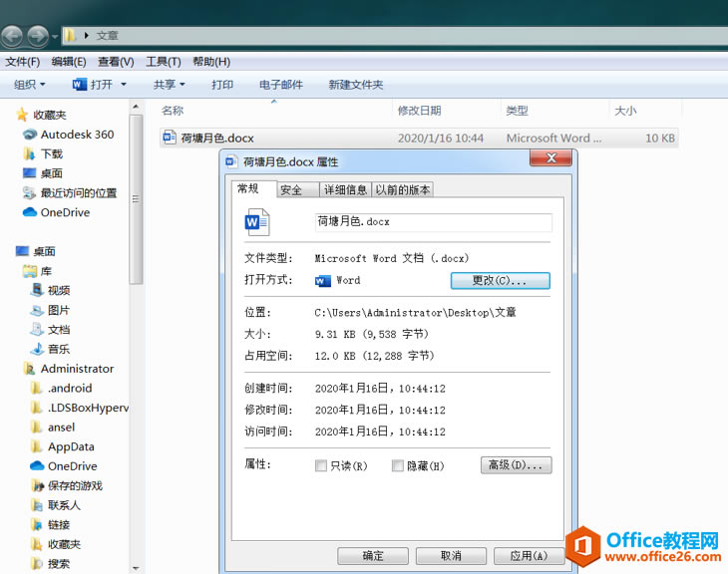Click the Autodesk 360 icon
The height and width of the screenshot is (574, 728).
pos(30,135)
